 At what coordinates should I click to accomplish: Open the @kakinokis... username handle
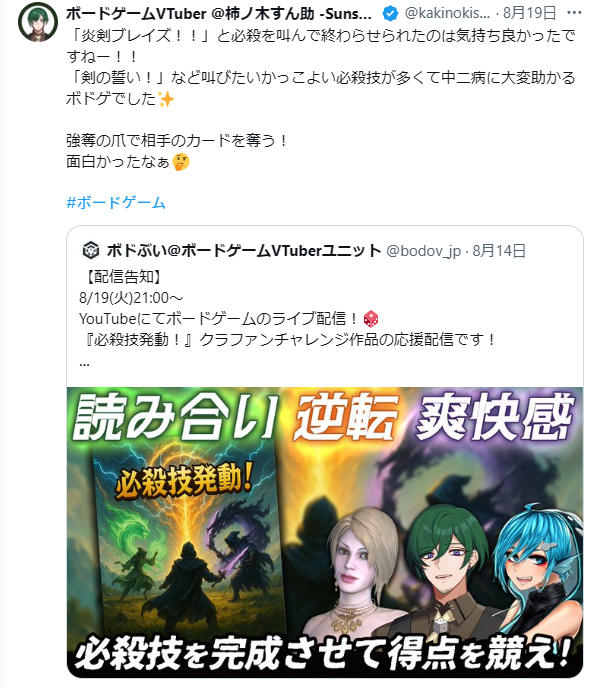point(447,13)
